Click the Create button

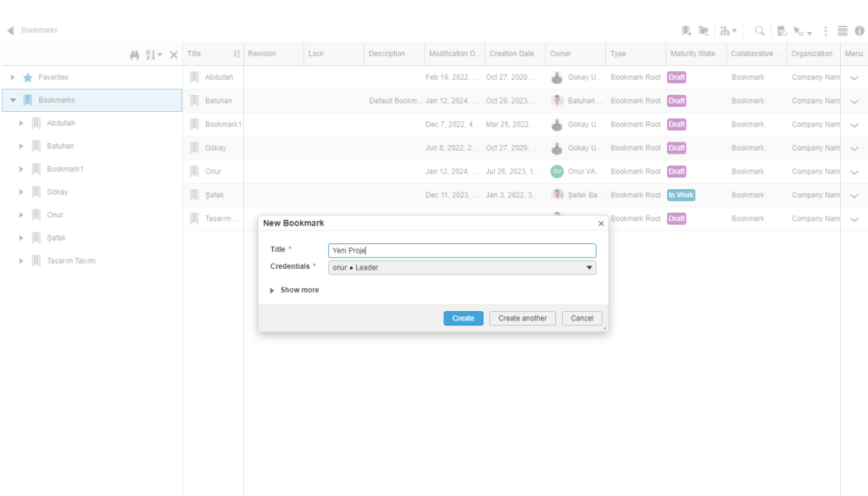tap(463, 318)
